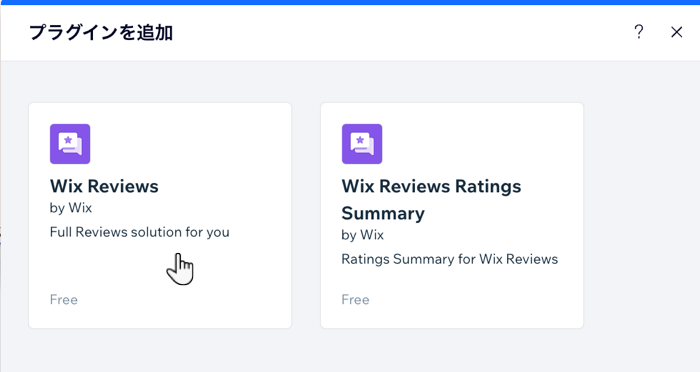
Task: Click the Wix Reviews Ratings Summary icon
Action: coord(362,144)
